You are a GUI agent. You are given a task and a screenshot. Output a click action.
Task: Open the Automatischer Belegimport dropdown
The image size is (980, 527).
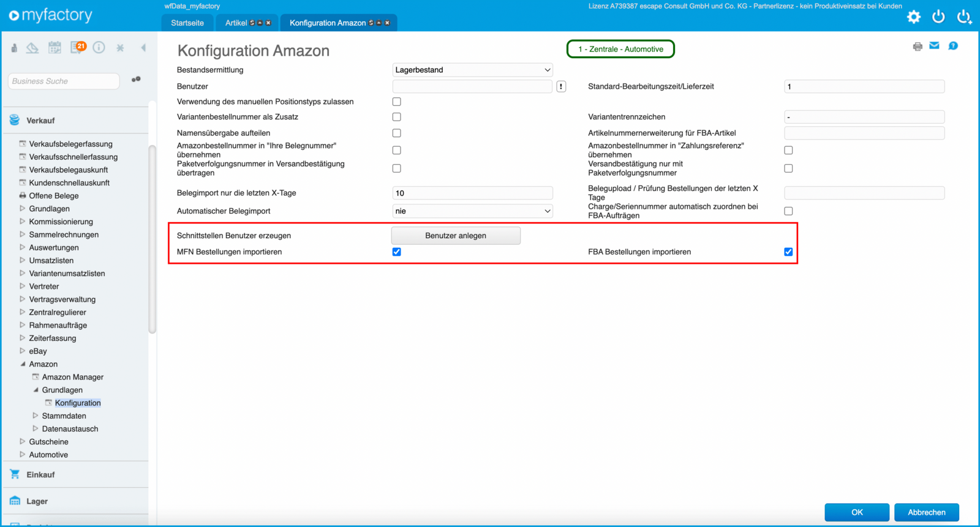click(472, 211)
